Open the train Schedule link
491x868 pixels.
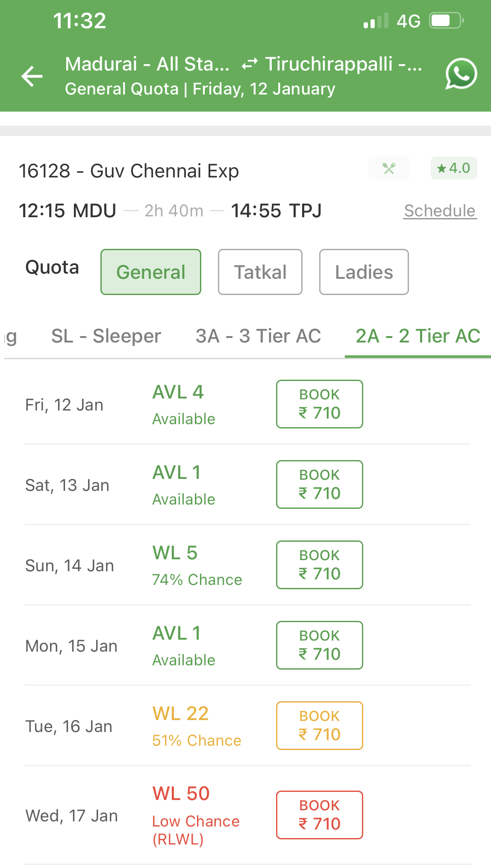[440, 211]
